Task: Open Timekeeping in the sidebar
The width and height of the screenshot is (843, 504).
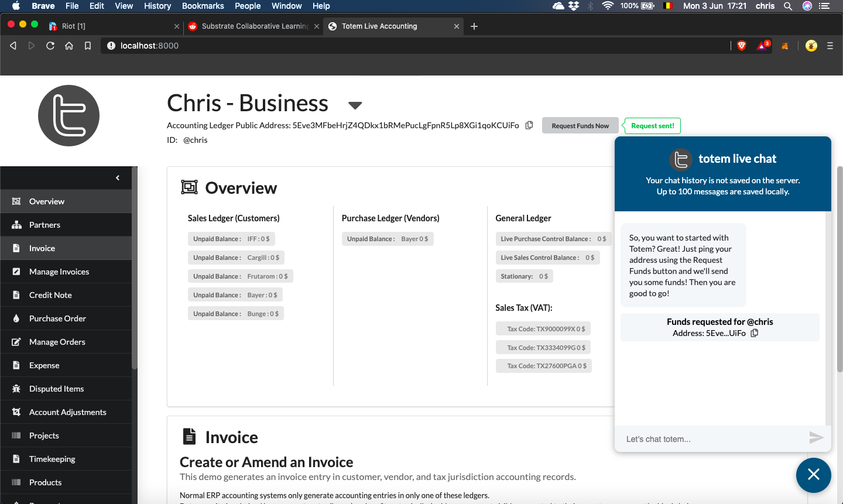Action: (66, 459)
